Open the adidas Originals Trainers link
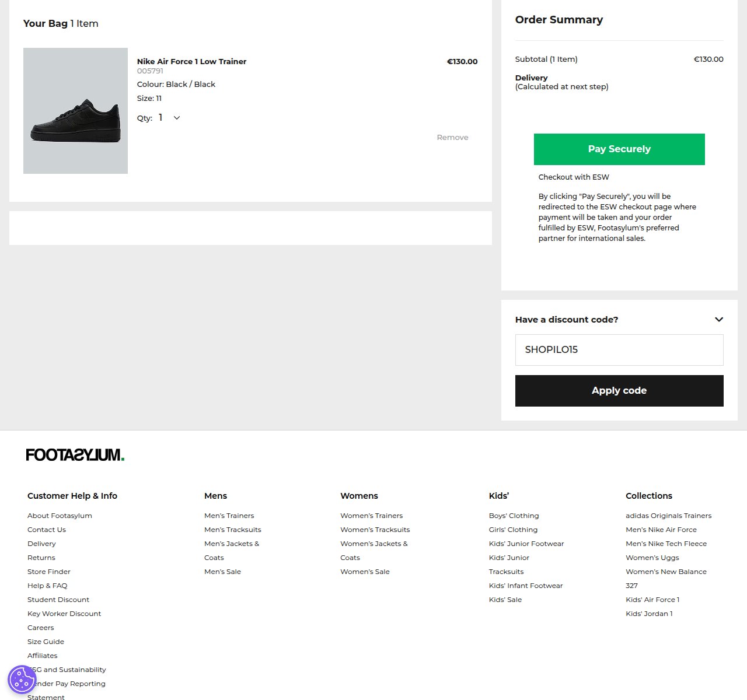The image size is (747, 700). 669,516
